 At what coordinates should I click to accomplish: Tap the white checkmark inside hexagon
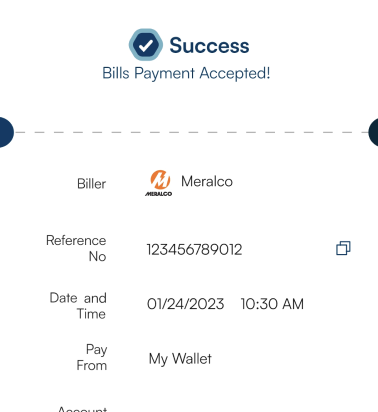pyautogui.click(x=146, y=45)
